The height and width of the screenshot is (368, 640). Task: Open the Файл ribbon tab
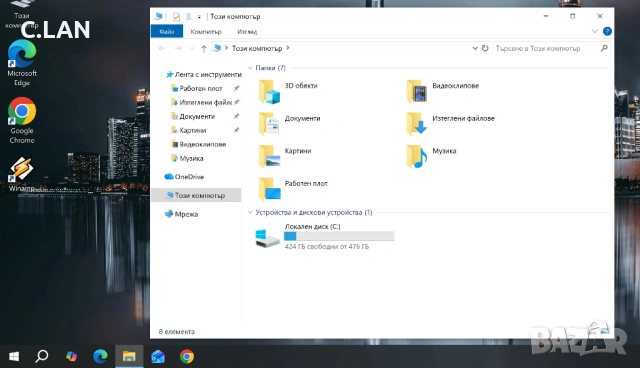pos(167,31)
